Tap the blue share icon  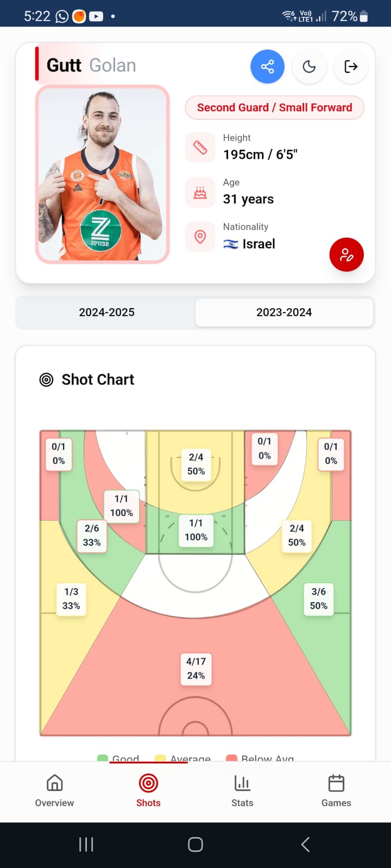click(267, 67)
